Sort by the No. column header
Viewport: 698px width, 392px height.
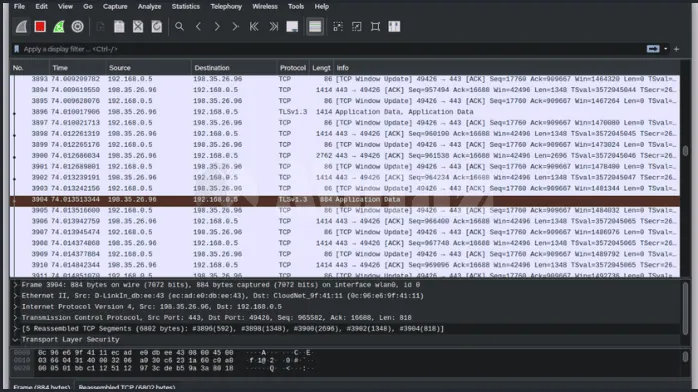click(x=29, y=68)
